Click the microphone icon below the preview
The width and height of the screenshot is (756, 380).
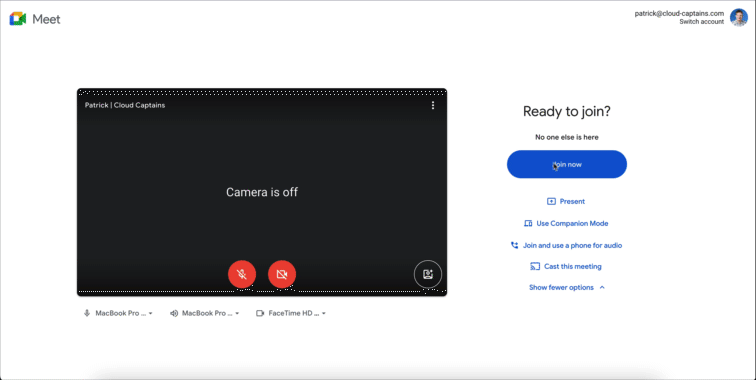point(87,313)
